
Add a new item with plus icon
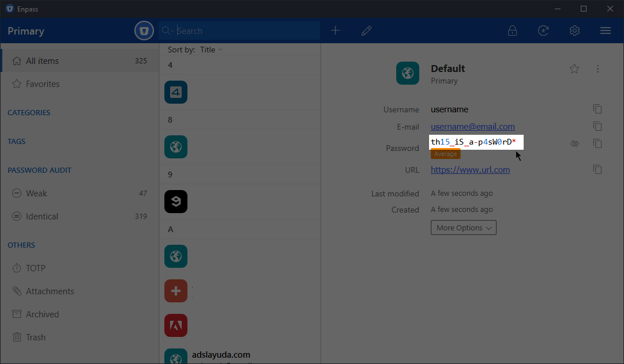pyautogui.click(x=336, y=31)
